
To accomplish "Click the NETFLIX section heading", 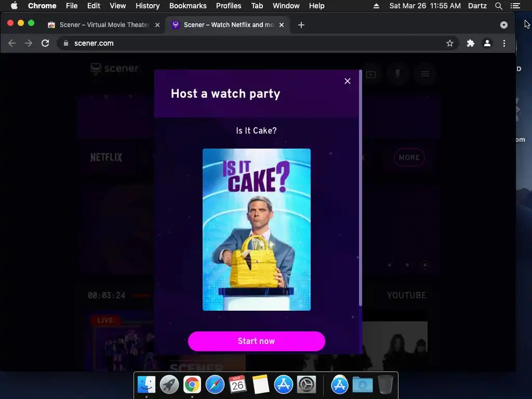I will [106, 157].
